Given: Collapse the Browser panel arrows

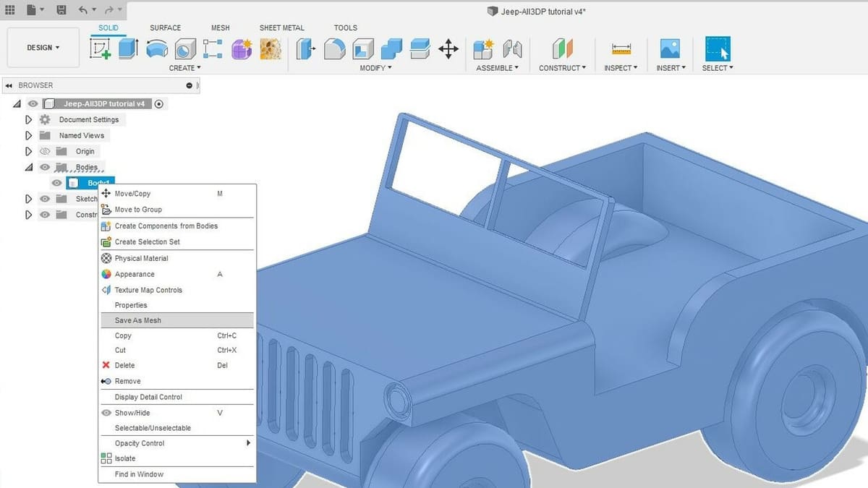Looking at the screenshot, I should point(9,85).
